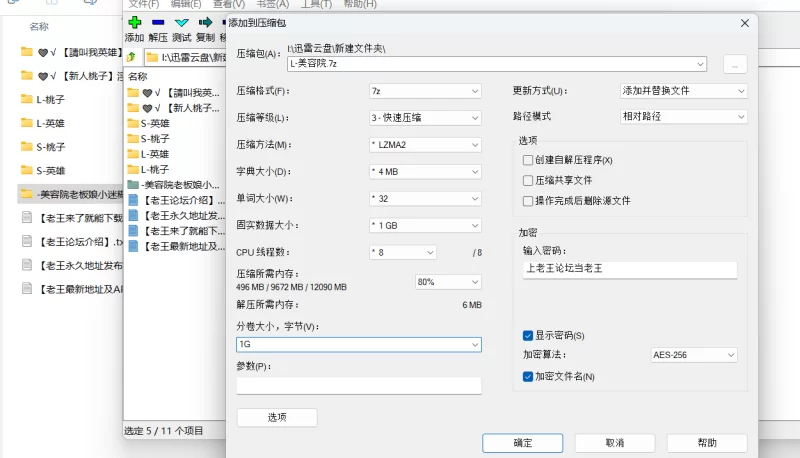The image size is (800, 458).
Task: Click the folder icon inside 7-Zip address bar
Action: (x=152, y=58)
